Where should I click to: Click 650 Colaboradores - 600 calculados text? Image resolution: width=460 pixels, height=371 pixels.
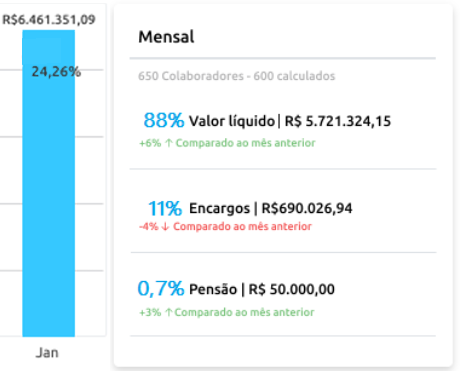click(x=237, y=76)
